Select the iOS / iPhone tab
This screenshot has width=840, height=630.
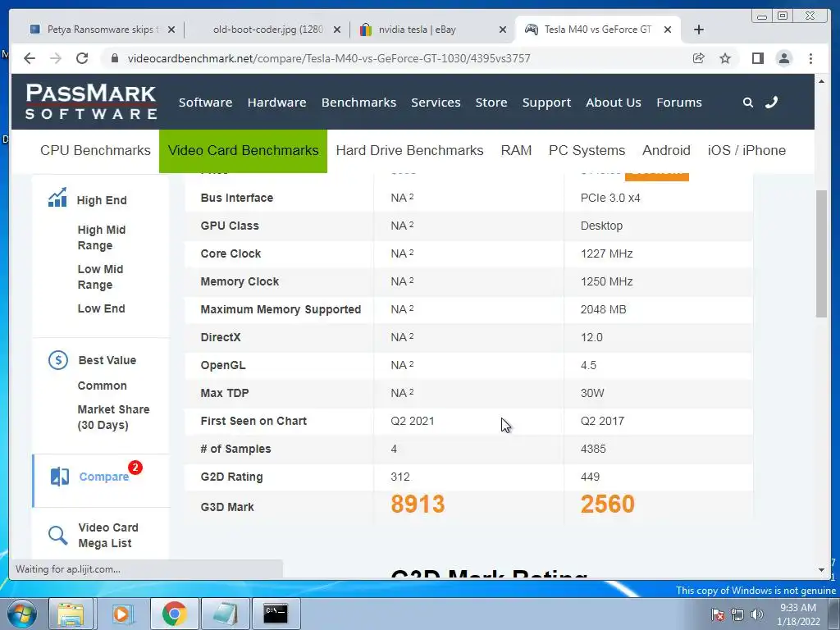(746, 151)
